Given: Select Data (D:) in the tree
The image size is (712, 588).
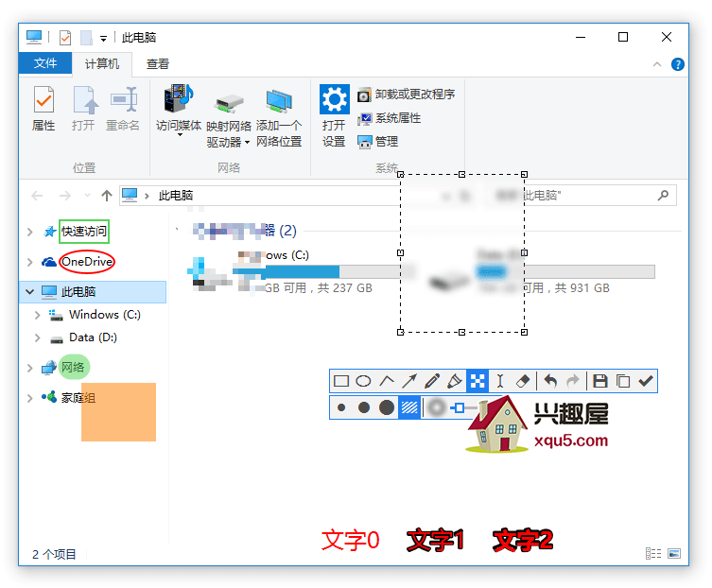Looking at the screenshot, I should (x=93, y=337).
